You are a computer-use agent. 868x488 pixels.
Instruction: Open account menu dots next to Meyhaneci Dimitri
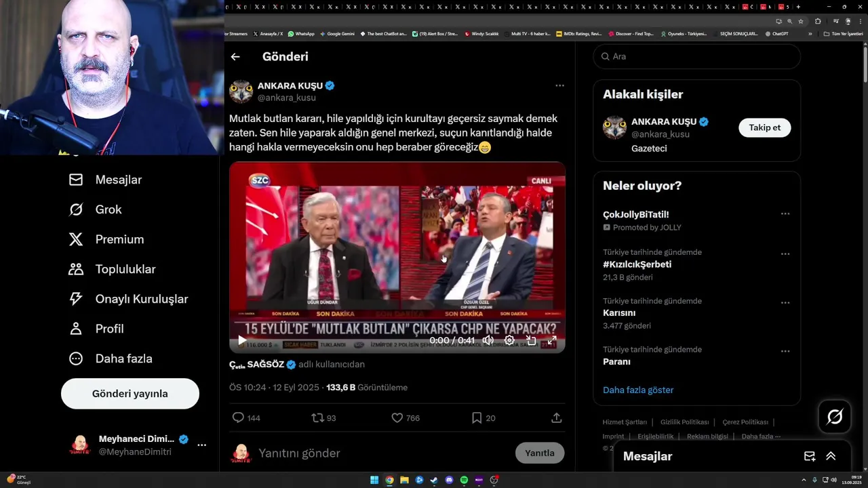tap(201, 445)
